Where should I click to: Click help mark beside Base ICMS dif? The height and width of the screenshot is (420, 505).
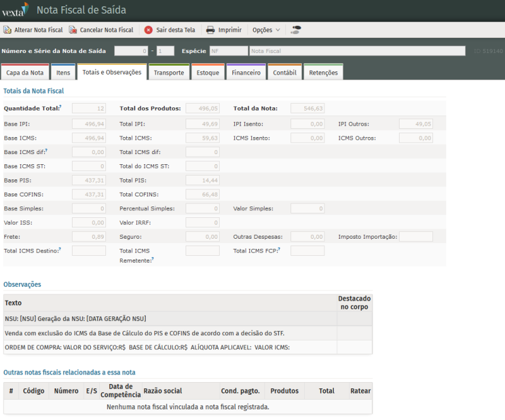click(47, 151)
